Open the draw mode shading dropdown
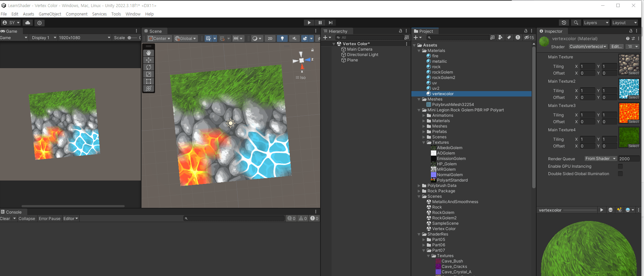The width and height of the screenshot is (644, 276). coord(257,38)
